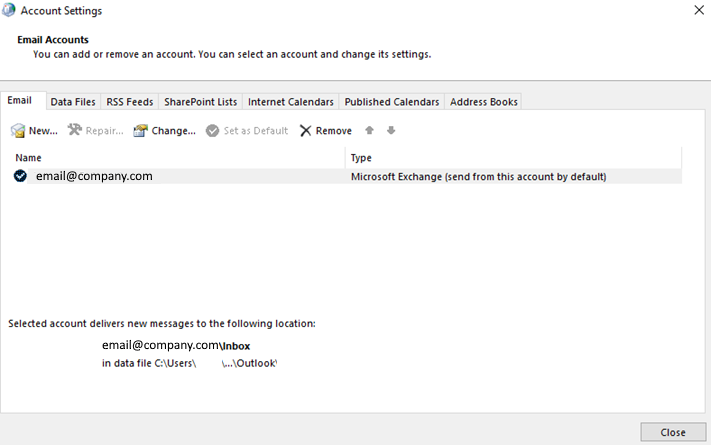Click the Close button
The width and height of the screenshot is (711, 445).
point(673,432)
